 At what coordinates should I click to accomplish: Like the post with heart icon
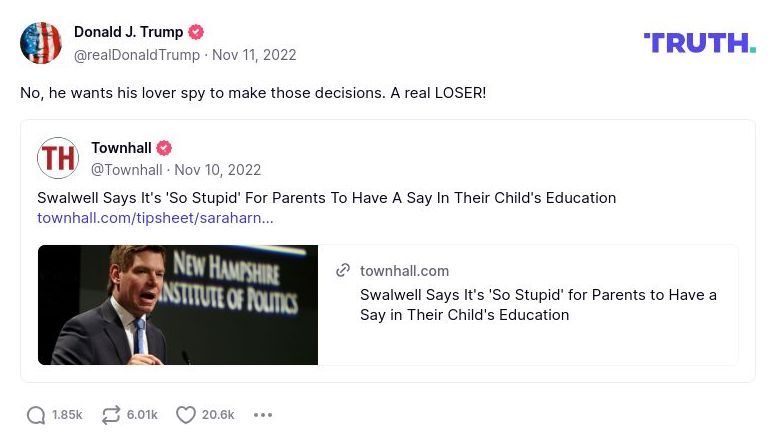(x=185, y=415)
